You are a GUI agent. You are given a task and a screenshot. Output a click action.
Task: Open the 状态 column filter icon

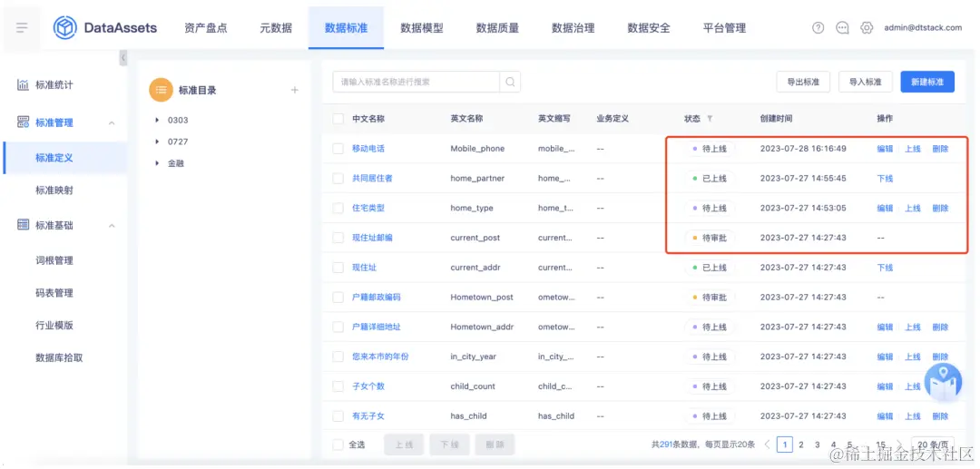710,119
